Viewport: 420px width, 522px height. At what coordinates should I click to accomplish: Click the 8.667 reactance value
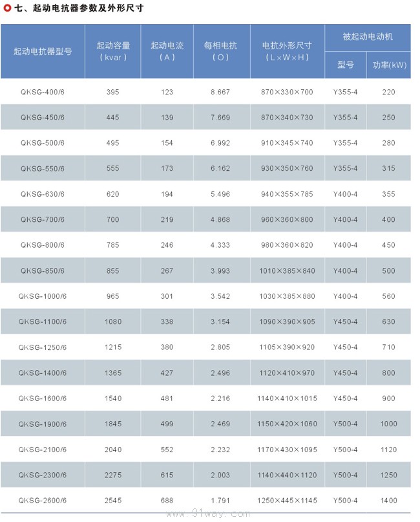pos(220,92)
